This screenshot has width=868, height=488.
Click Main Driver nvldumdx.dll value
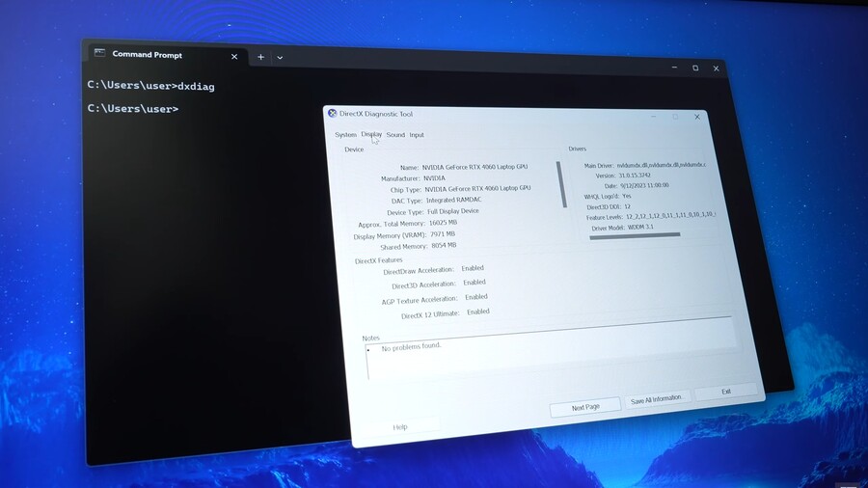coord(662,165)
